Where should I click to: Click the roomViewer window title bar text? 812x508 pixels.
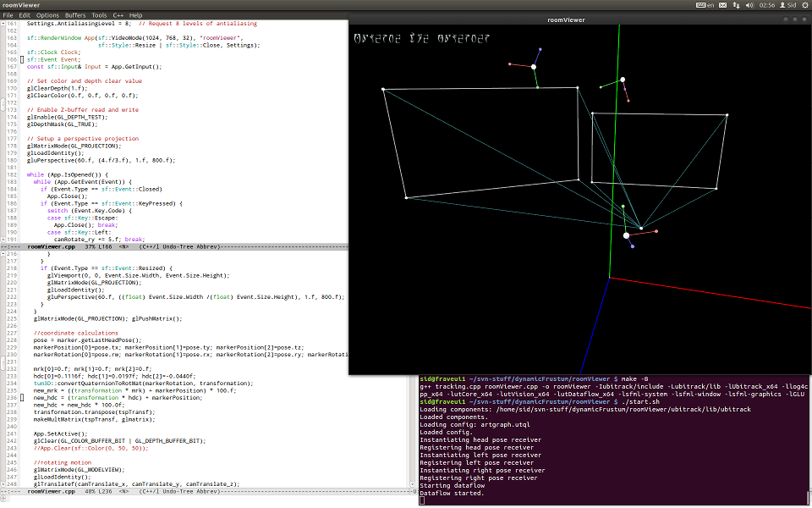coord(566,19)
